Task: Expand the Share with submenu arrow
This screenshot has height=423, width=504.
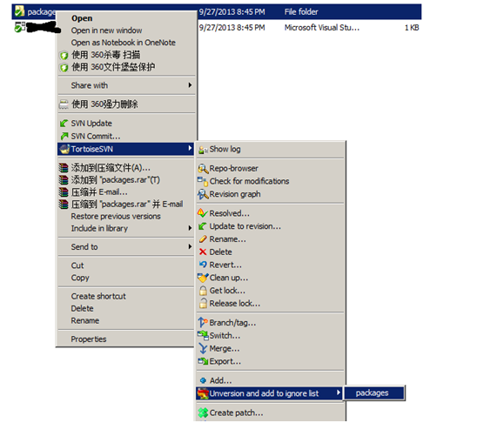Action: (x=190, y=85)
